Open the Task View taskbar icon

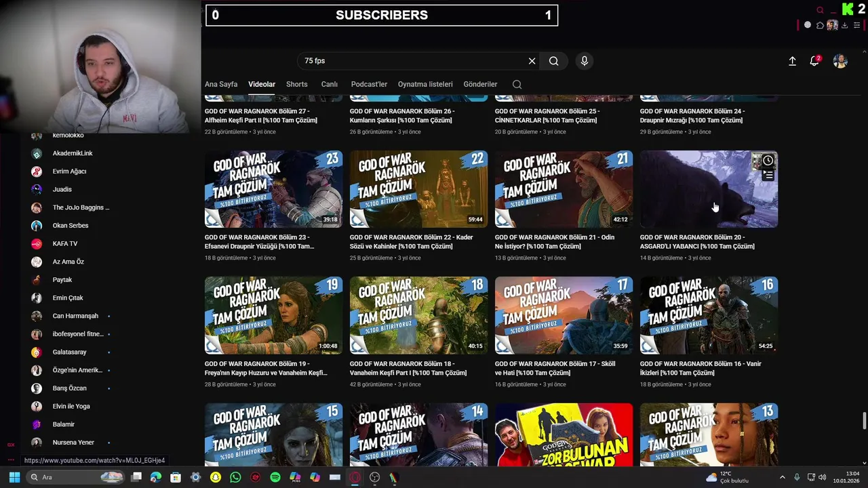point(136,477)
